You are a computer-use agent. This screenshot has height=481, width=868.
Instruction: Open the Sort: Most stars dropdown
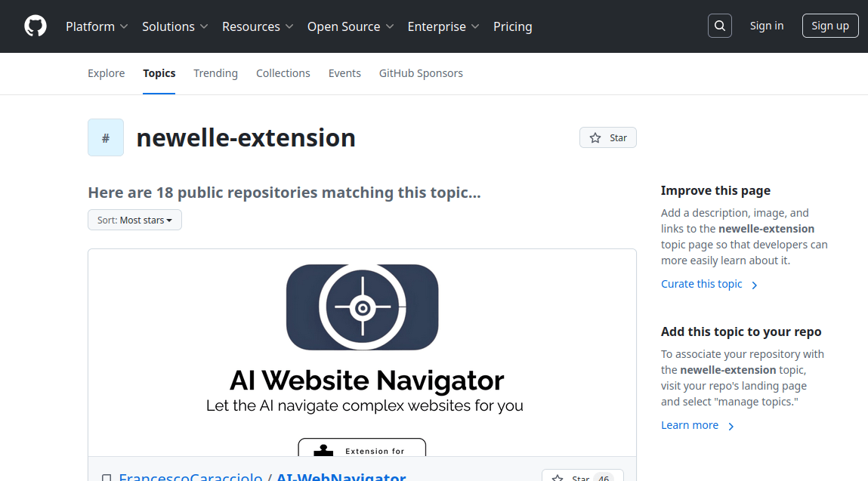point(134,220)
